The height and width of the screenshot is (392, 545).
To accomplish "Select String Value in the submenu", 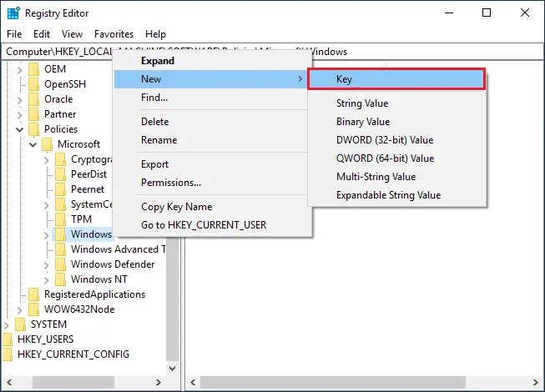I will (x=396, y=103).
